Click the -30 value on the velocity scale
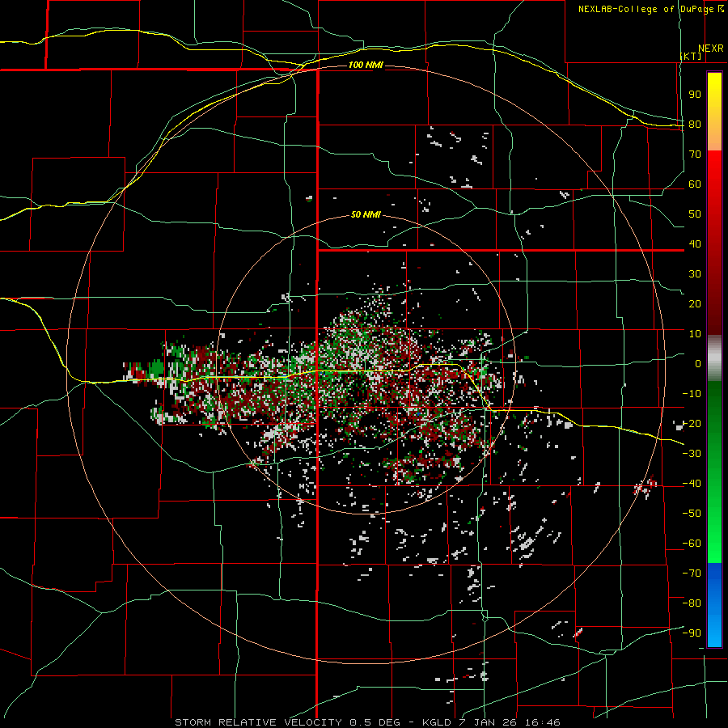The image size is (728, 728). [x=692, y=454]
